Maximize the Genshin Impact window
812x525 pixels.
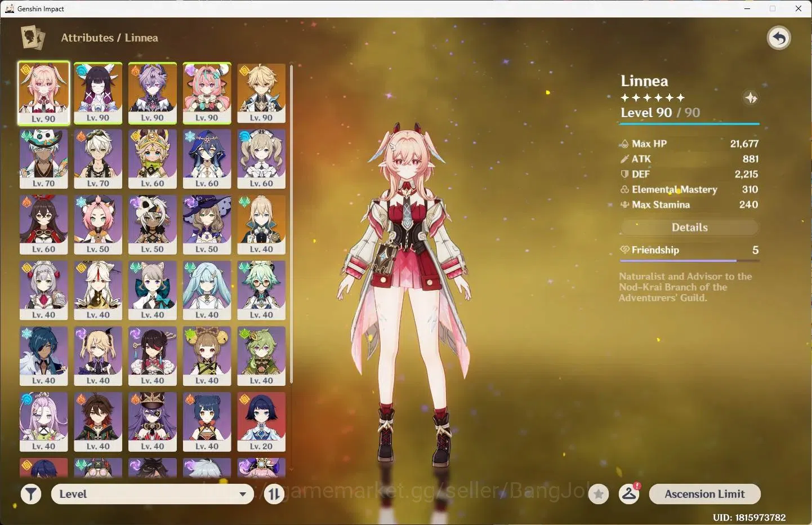[x=773, y=8]
